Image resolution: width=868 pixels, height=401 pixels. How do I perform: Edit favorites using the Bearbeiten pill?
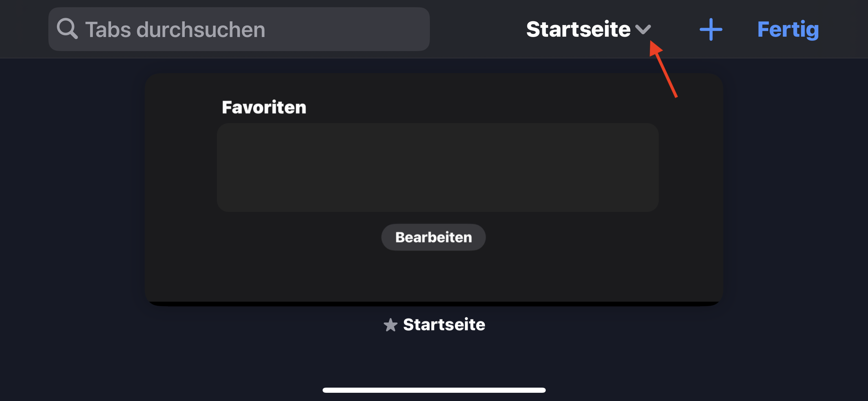(433, 237)
